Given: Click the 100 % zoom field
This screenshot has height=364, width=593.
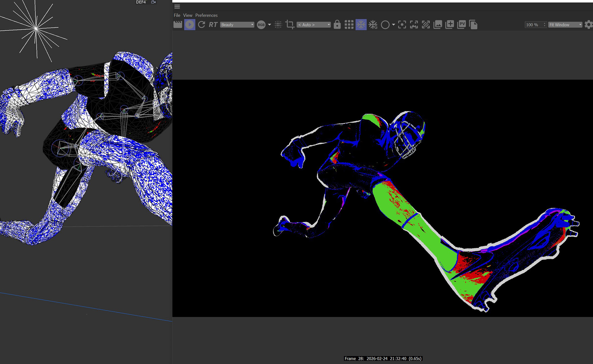Looking at the screenshot, I should click(533, 25).
